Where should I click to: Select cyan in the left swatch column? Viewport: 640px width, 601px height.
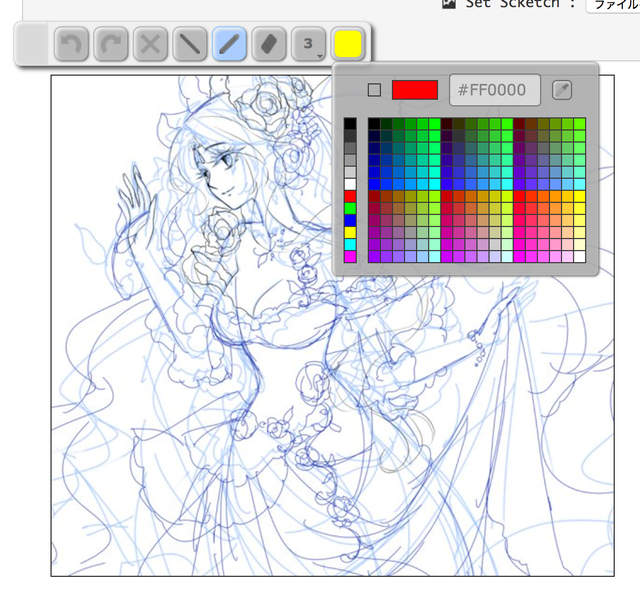[350, 244]
